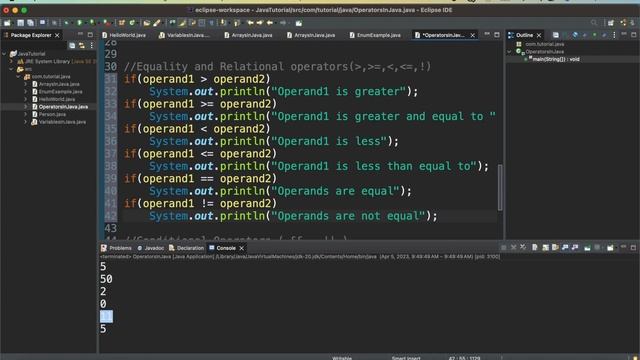Clear the console output
This screenshot has width=640, height=360.
click(x=535, y=247)
